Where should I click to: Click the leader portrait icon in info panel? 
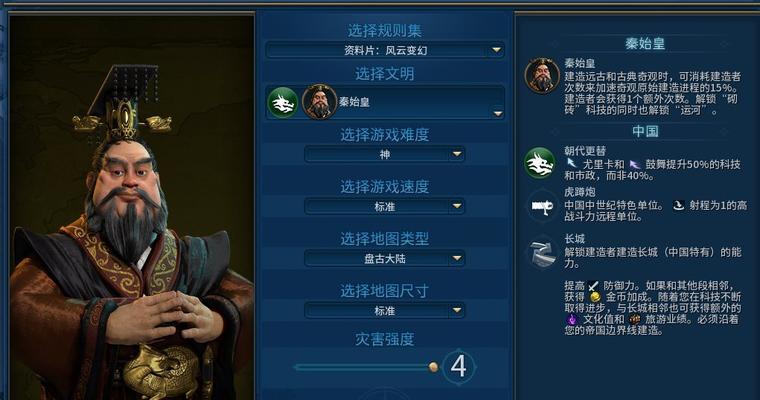(x=542, y=76)
